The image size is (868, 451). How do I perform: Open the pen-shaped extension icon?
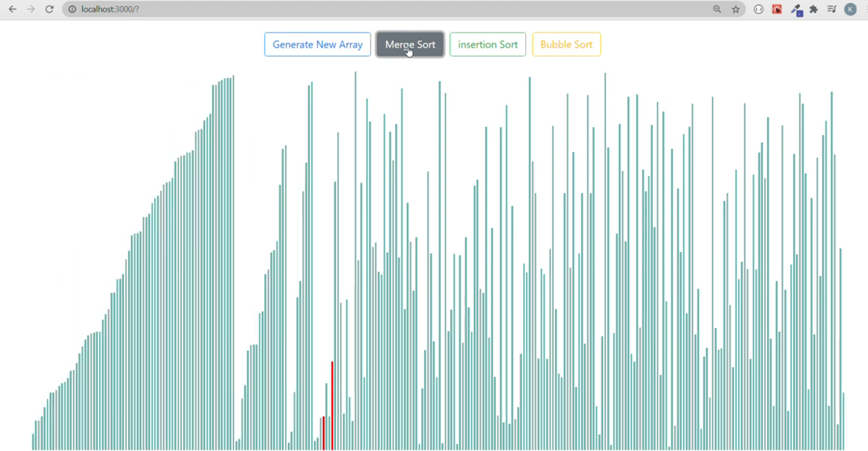[796, 10]
